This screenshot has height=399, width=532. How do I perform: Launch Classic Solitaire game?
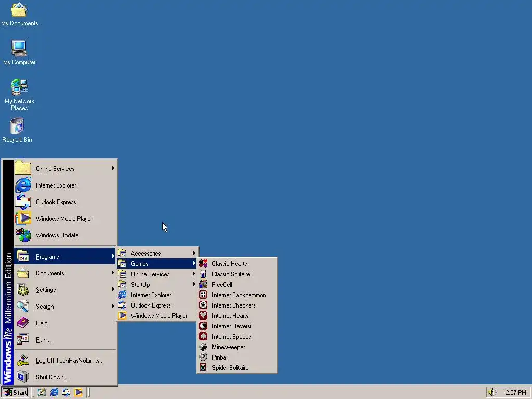coord(237,274)
